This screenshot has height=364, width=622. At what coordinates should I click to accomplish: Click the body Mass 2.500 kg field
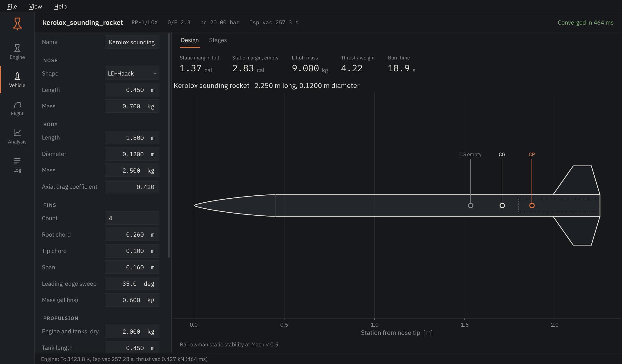(x=132, y=170)
